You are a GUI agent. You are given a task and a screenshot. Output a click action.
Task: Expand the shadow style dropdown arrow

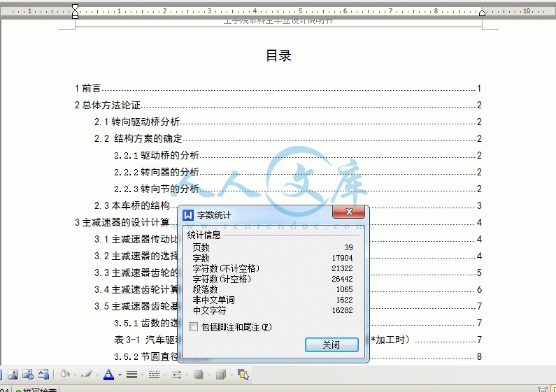point(209,375)
